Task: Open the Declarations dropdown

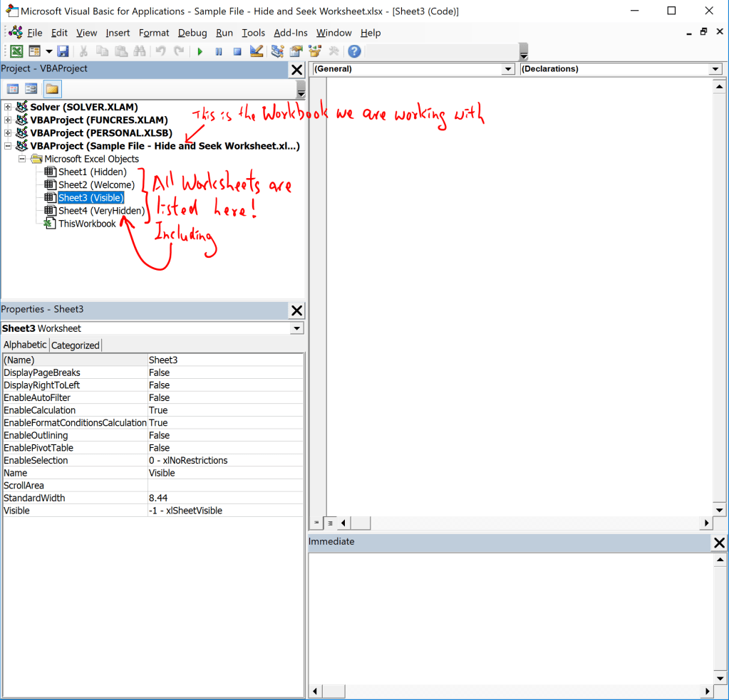Action: 715,68
